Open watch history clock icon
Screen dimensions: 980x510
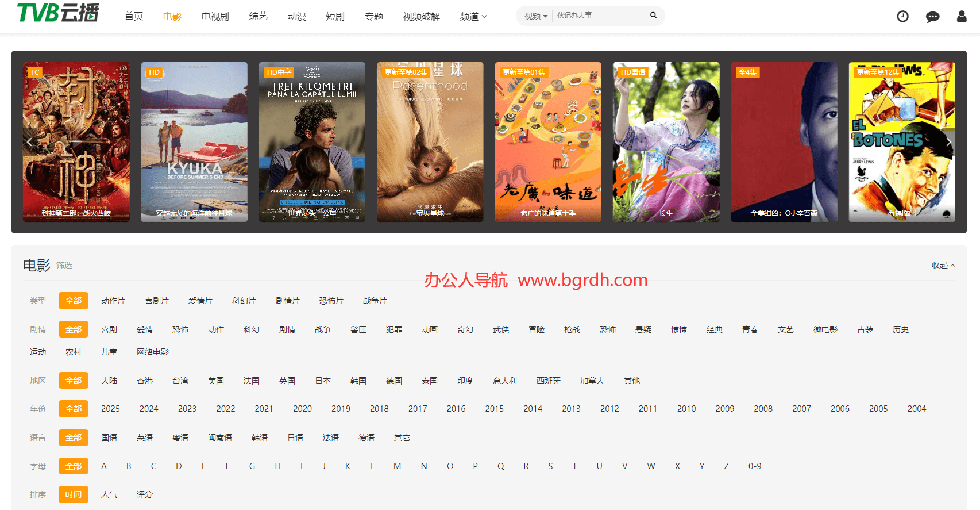(x=902, y=17)
